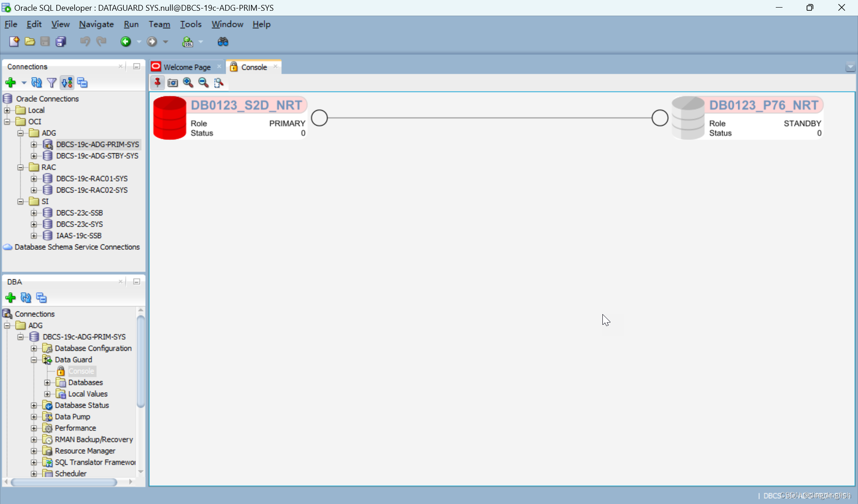The height and width of the screenshot is (504, 858).
Task: Close the Welcome Page tab
Action: pyautogui.click(x=219, y=67)
